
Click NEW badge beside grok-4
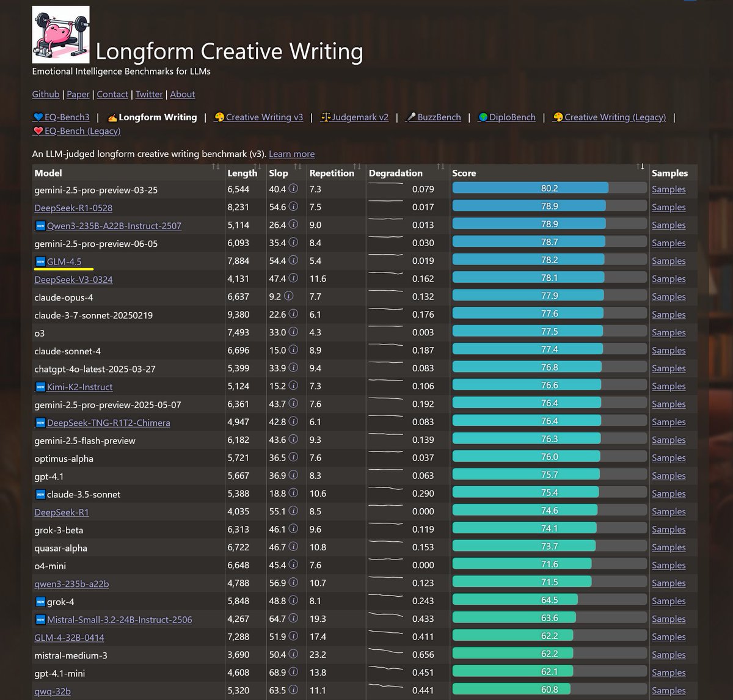(x=40, y=602)
